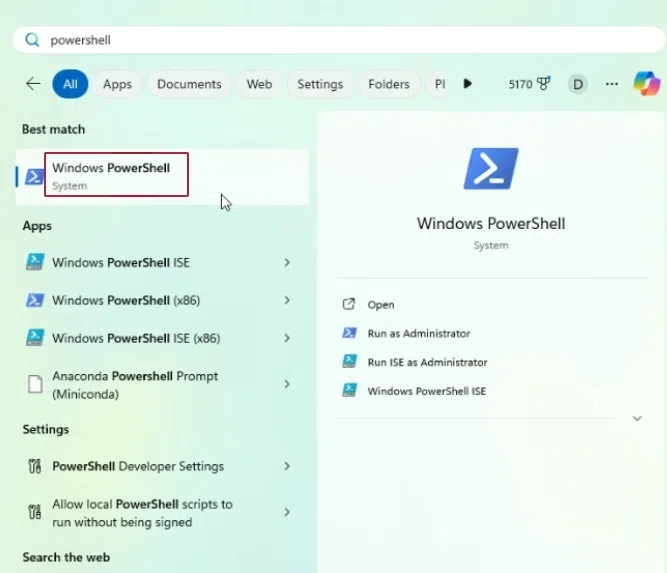Expand Allow local PowerShell scripts chevron
The height and width of the screenshot is (573, 667).
[287, 512]
